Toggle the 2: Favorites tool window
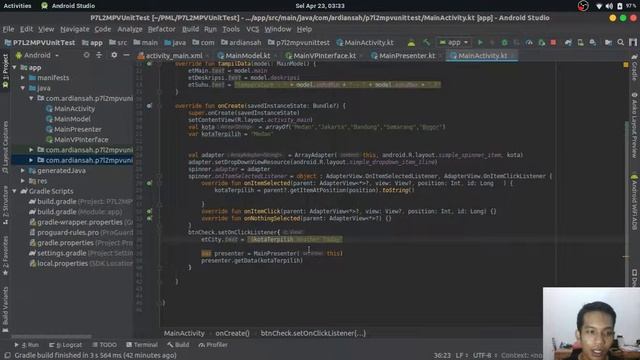Screen dimensions: 640x360 [5, 256]
